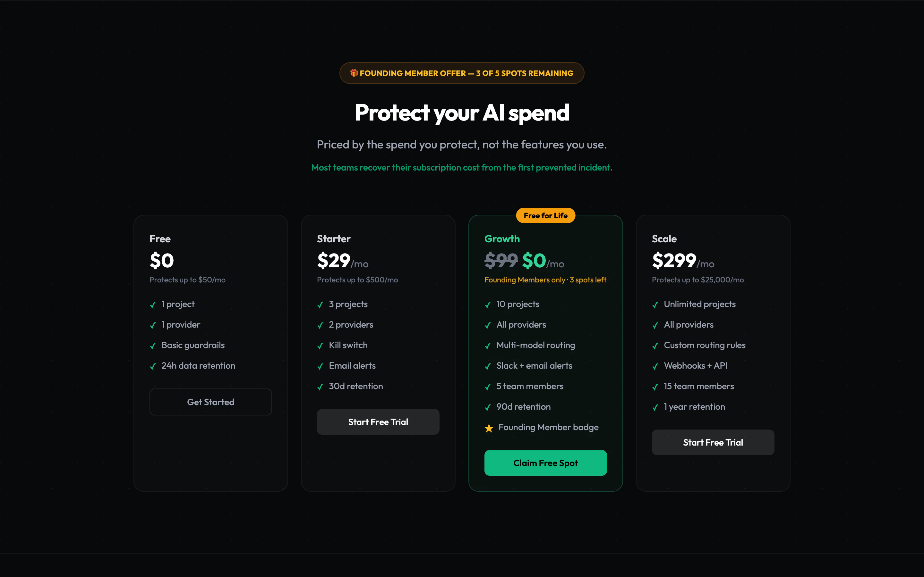Click the checkmark beside 90d retention
This screenshot has height=577, width=924.
click(488, 407)
